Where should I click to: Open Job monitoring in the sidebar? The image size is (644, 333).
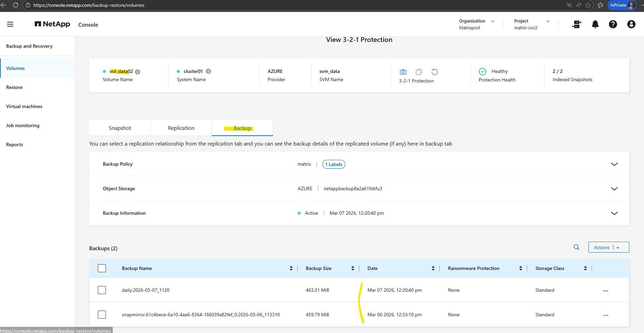point(23,125)
